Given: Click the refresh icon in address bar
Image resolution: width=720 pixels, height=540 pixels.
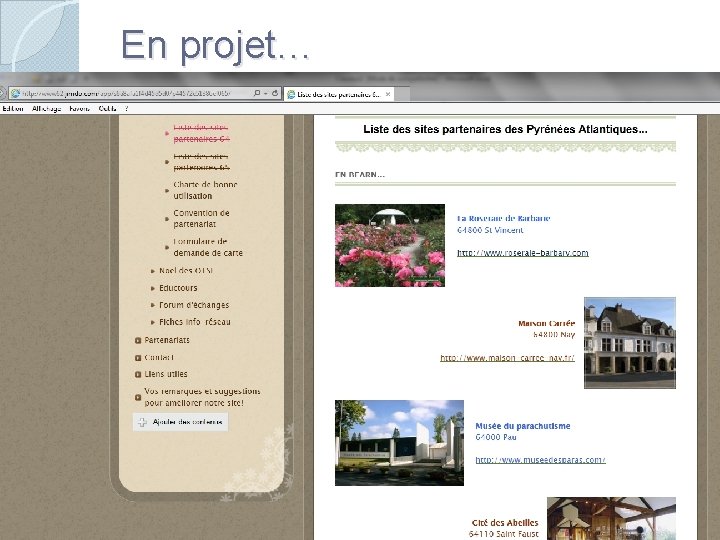Looking at the screenshot, I should coord(275,93).
